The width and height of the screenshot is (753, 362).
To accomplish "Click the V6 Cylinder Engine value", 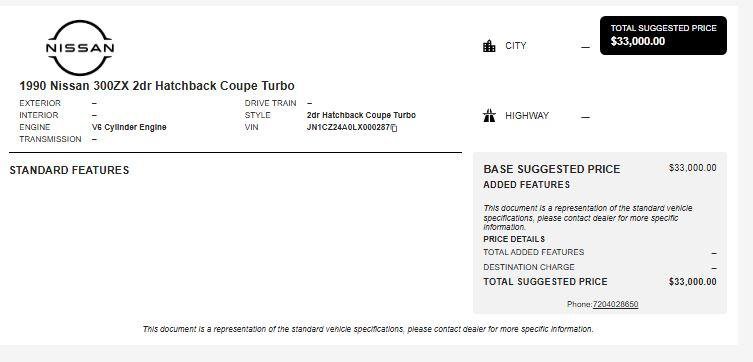I will click(x=129, y=127).
